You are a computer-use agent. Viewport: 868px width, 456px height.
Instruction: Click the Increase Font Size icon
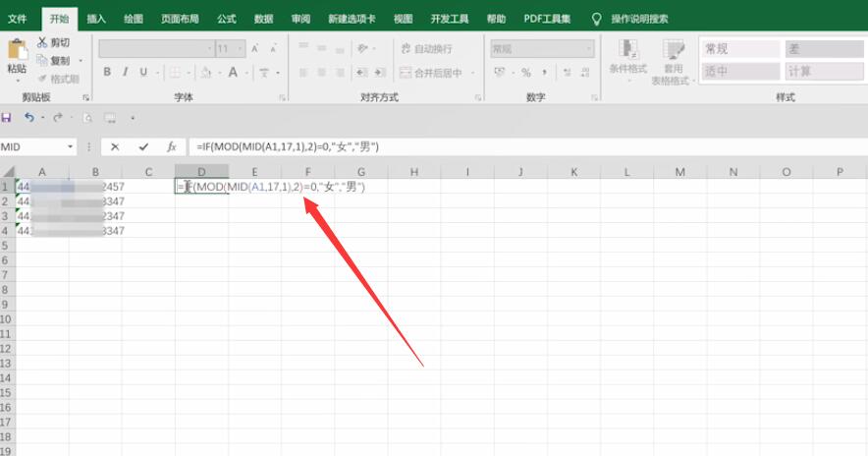255,49
